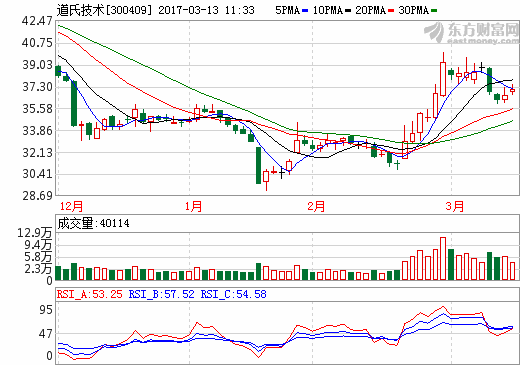Click the RSI_B:57.52 indicator value
Image resolution: width=520 pixels, height=365 pixels.
point(161,294)
